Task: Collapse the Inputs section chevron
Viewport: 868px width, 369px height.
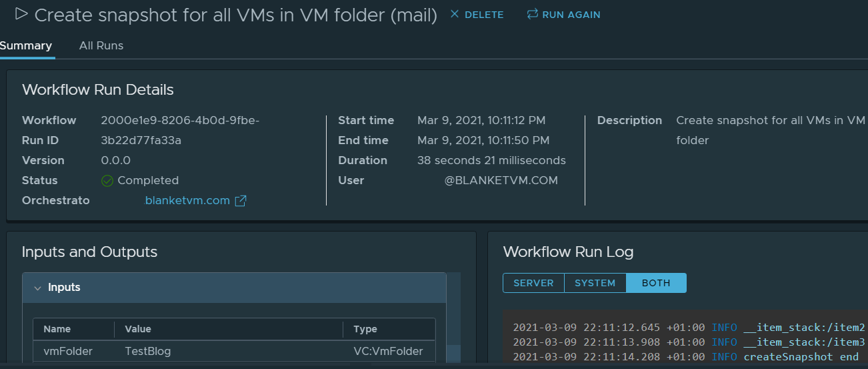Action: pyautogui.click(x=37, y=288)
